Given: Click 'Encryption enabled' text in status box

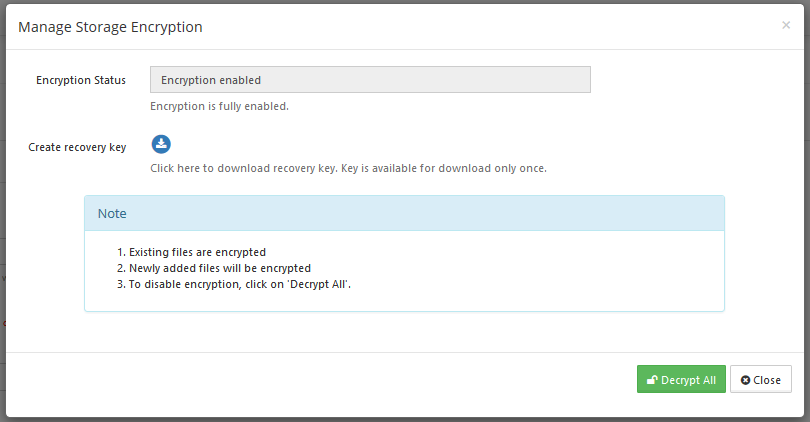Looking at the screenshot, I should point(211,80).
